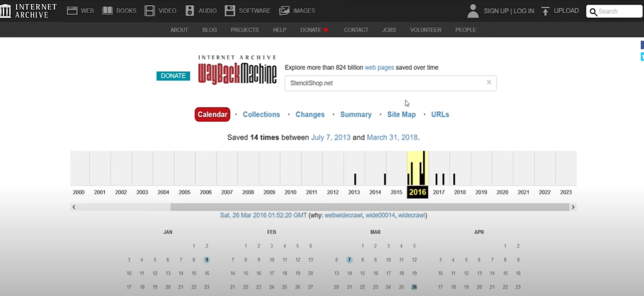Click the Internet Archive logo

[x=28, y=11]
